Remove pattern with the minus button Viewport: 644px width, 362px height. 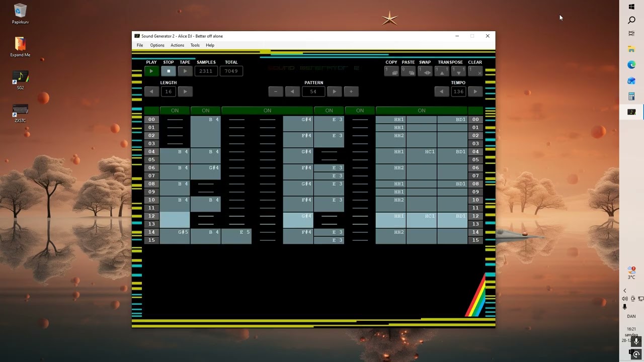[x=276, y=92]
